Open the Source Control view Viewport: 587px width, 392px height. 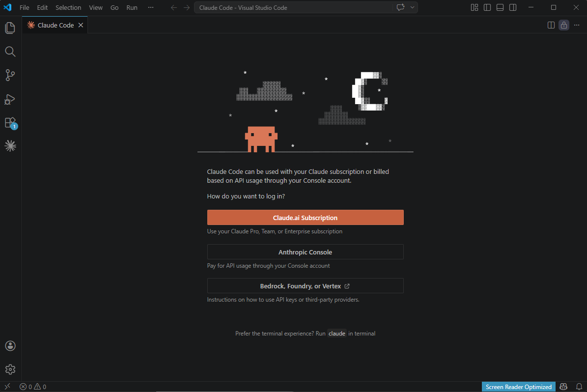(10, 75)
